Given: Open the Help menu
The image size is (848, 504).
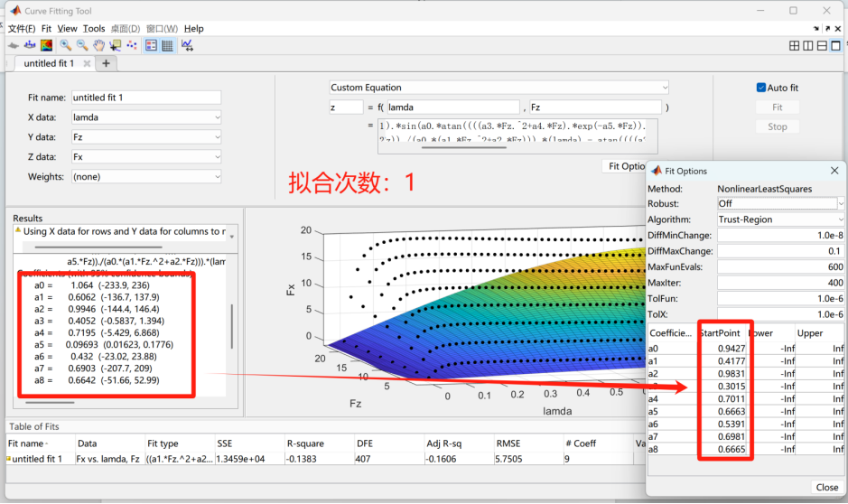Looking at the screenshot, I should [193, 28].
